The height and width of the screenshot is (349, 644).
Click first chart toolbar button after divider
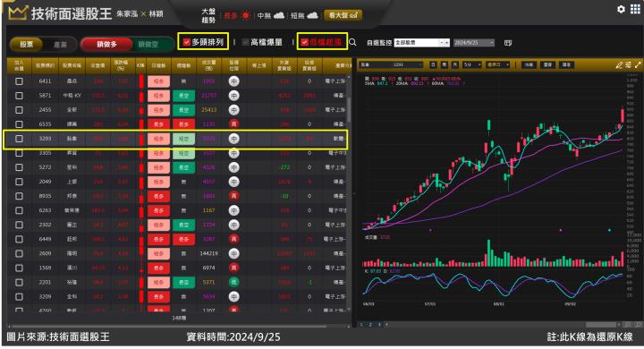click(x=529, y=65)
